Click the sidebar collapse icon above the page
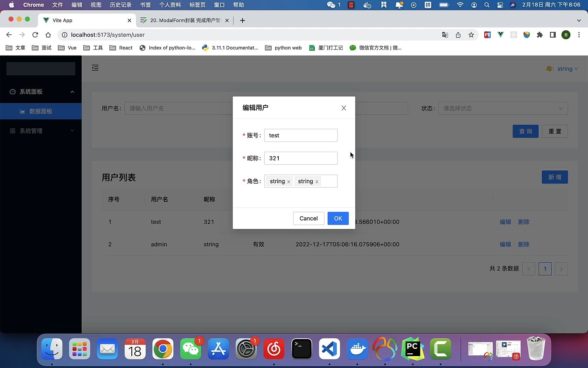This screenshot has height=368, width=588. pos(95,68)
